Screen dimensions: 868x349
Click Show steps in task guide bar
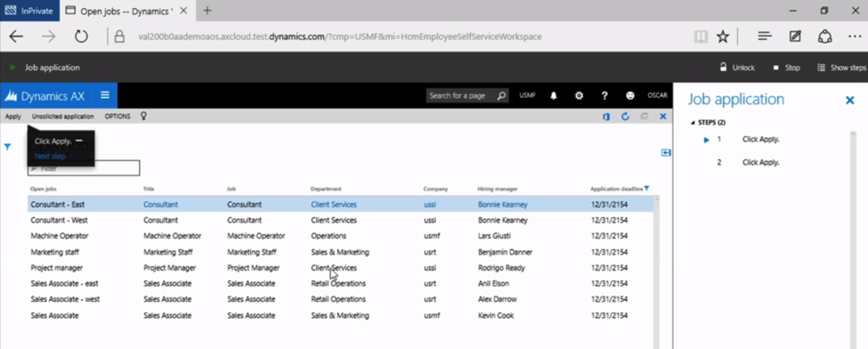pos(842,68)
